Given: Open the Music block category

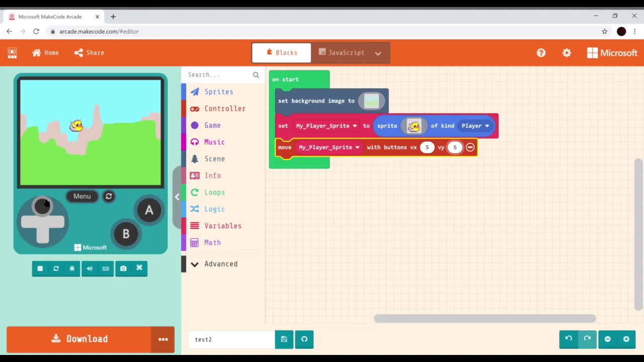Looking at the screenshot, I should (223, 142).
